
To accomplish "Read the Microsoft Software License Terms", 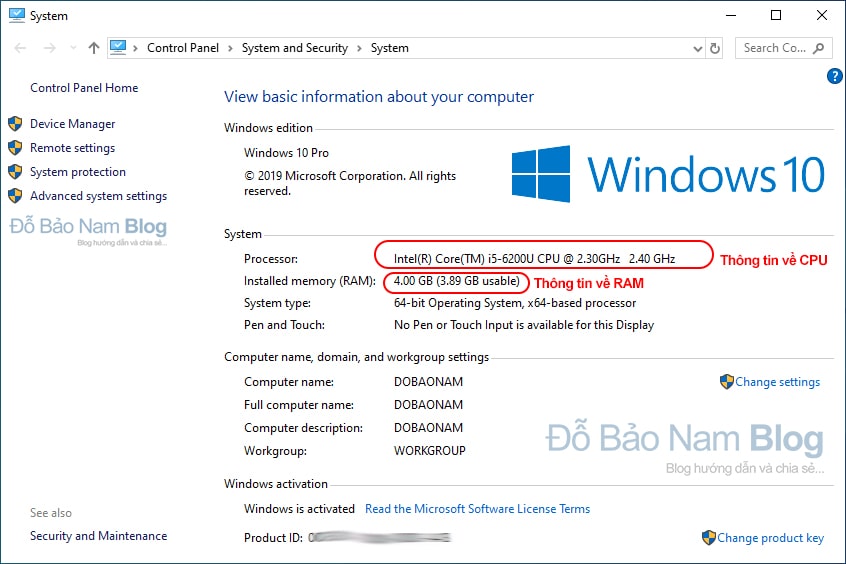I will click(477, 509).
